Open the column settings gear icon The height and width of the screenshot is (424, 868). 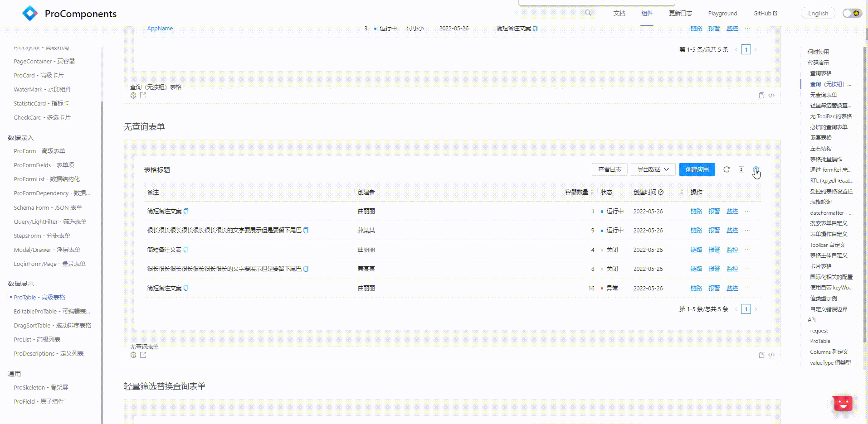point(756,169)
